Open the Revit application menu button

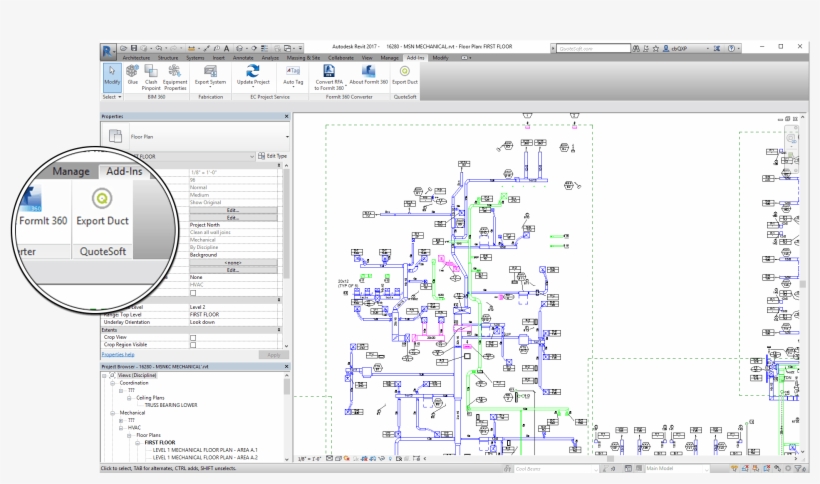(107, 51)
